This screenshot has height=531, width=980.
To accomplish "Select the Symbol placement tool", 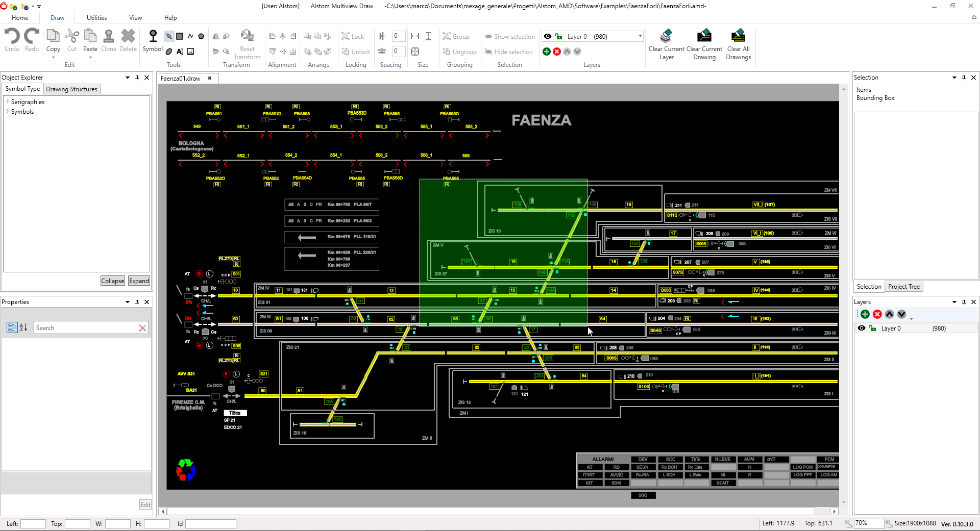I will point(153,40).
